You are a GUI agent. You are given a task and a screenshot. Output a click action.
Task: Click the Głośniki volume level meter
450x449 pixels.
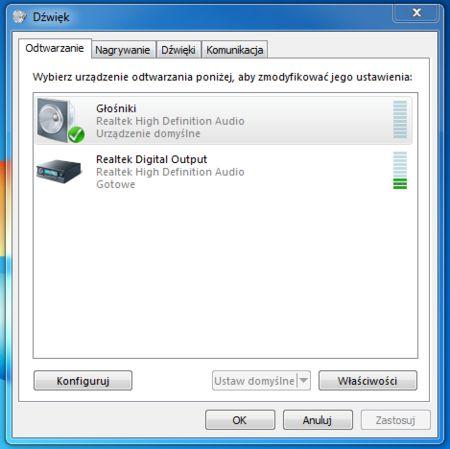[400, 120]
